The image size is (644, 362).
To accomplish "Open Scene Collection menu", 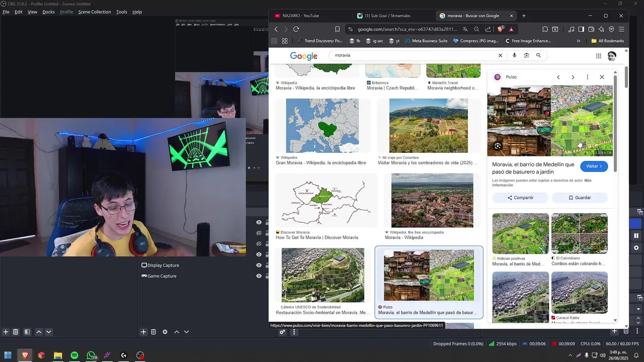I will pyautogui.click(x=95, y=12).
